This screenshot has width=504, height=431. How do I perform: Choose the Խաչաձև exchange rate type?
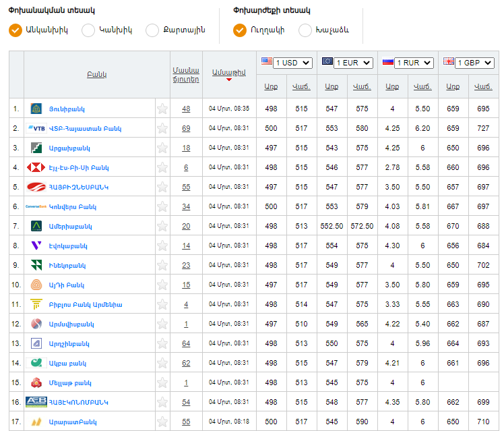(305, 30)
